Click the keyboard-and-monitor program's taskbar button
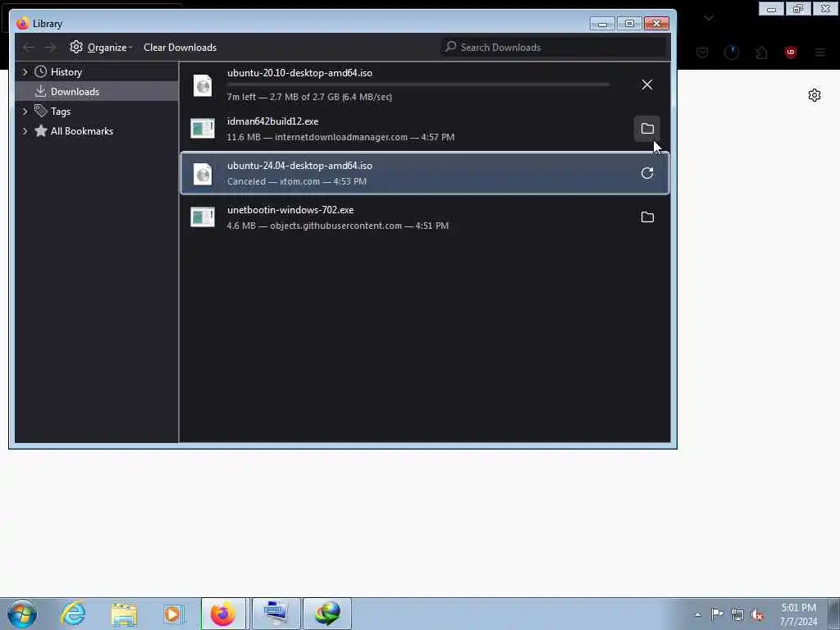This screenshot has height=630, width=840. click(276, 614)
